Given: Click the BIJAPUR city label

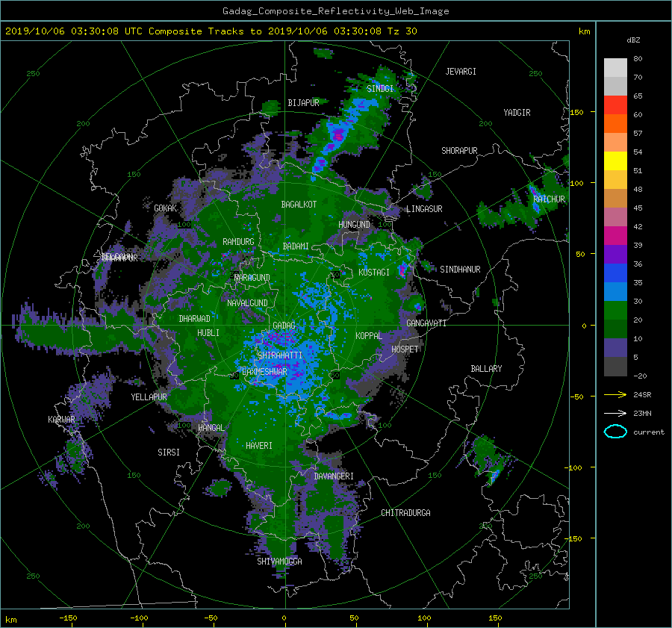Looking at the screenshot, I should pos(303,103).
